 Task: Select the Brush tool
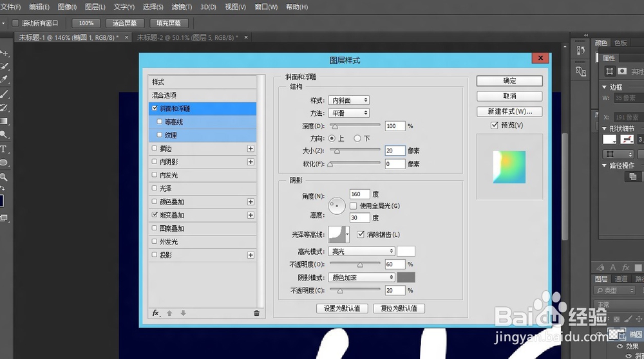(x=4, y=94)
